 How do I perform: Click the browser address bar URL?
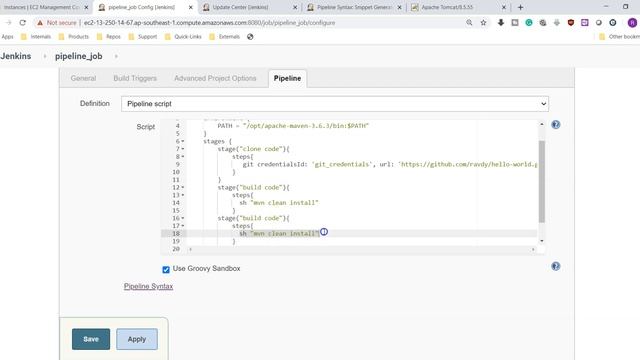click(209, 23)
